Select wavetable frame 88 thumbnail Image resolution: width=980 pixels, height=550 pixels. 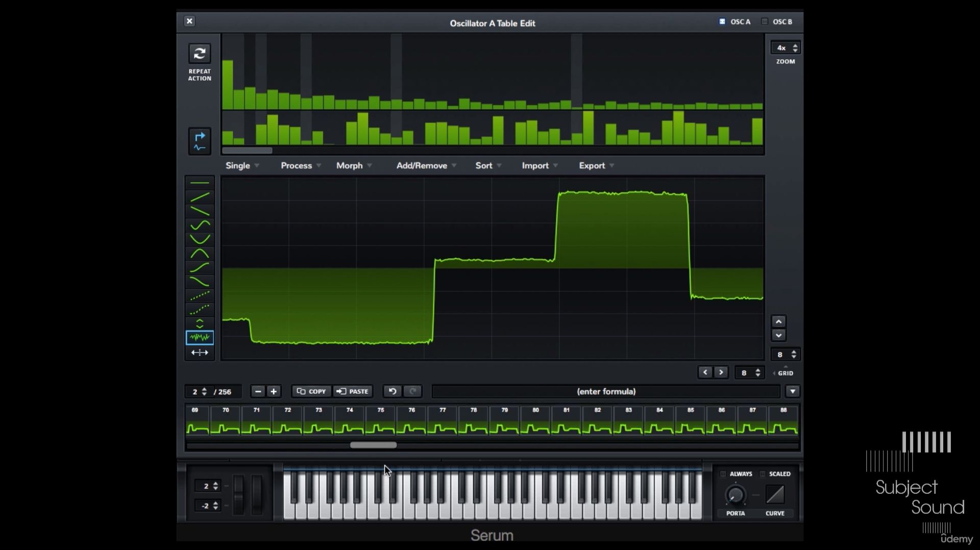click(783, 421)
